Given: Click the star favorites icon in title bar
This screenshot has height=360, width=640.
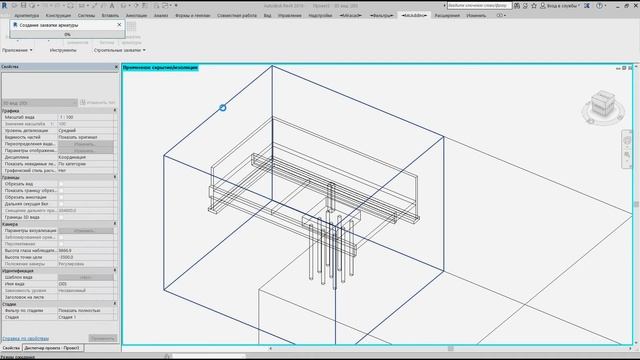Looking at the screenshot, I should pos(534,6).
